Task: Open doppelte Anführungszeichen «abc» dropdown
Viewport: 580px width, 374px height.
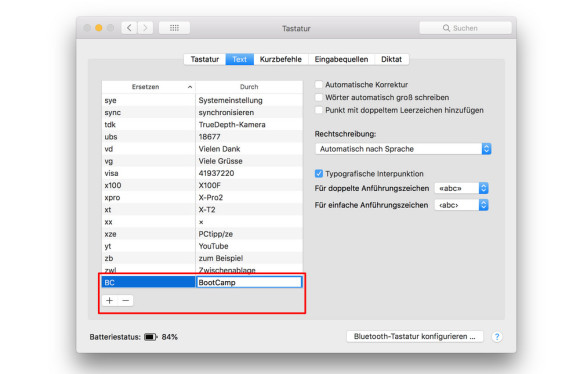Action: coord(461,188)
